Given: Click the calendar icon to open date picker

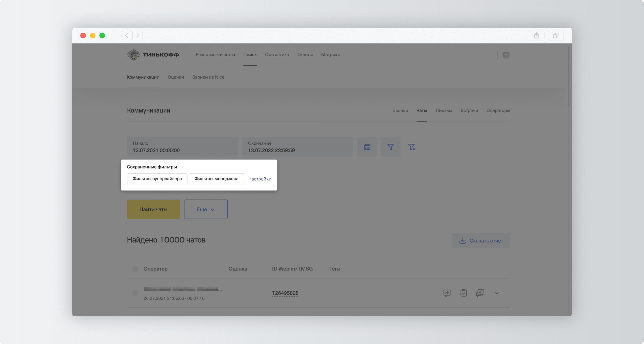Looking at the screenshot, I should [367, 146].
